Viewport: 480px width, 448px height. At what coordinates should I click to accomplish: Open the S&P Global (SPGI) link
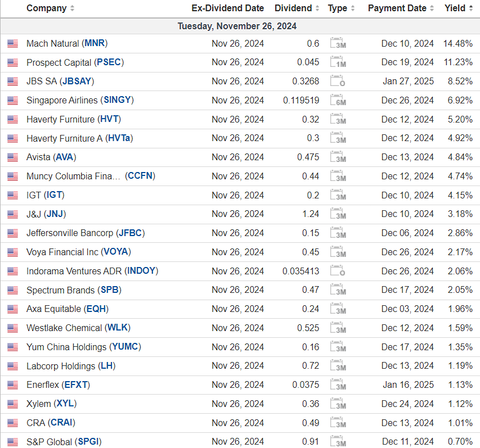[x=64, y=442]
